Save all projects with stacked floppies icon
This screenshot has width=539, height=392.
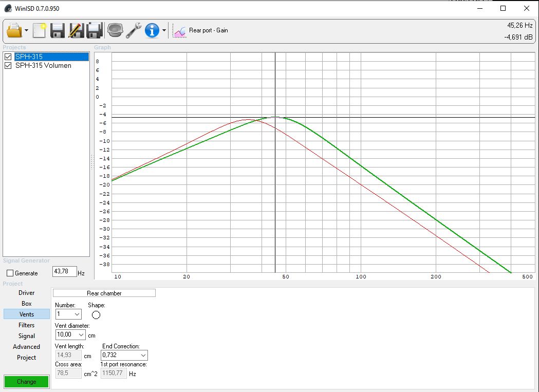[x=95, y=30]
